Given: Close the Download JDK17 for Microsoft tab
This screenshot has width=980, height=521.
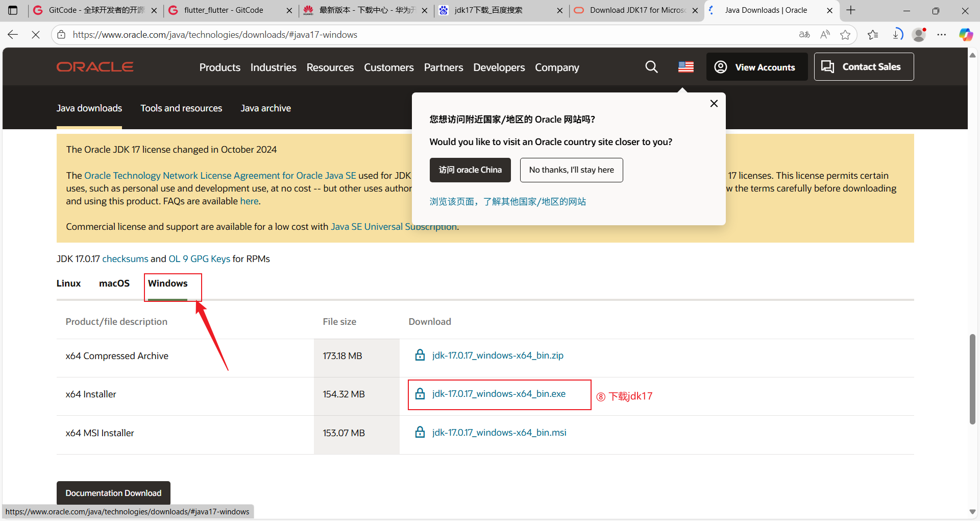Looking at the screenshot, I should point(695,10).
